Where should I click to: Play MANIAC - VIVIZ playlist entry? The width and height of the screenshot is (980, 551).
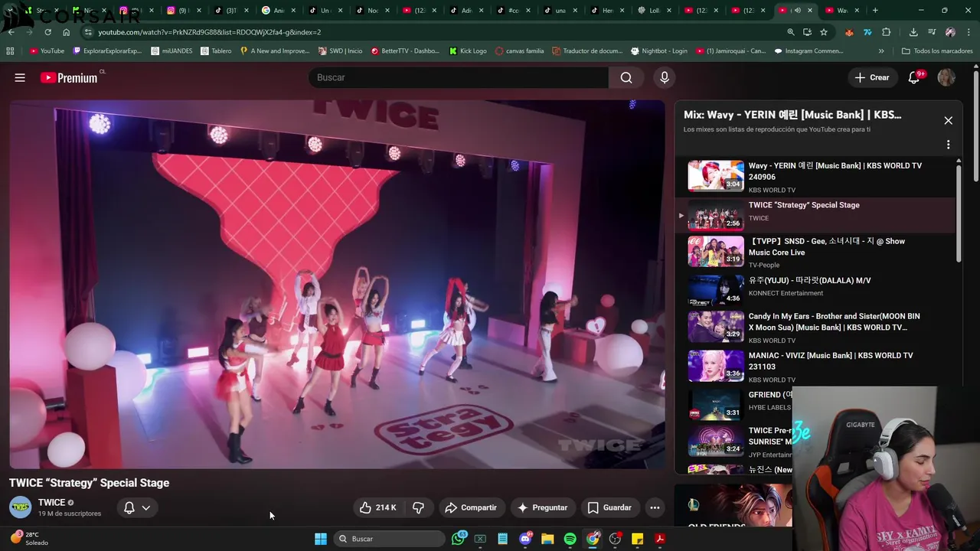[815, 367]
